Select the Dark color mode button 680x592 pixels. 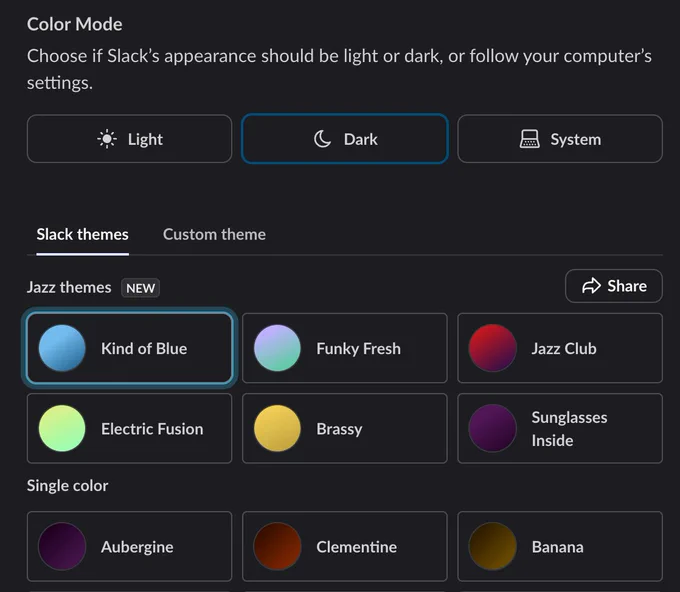[x=345, y=139]
